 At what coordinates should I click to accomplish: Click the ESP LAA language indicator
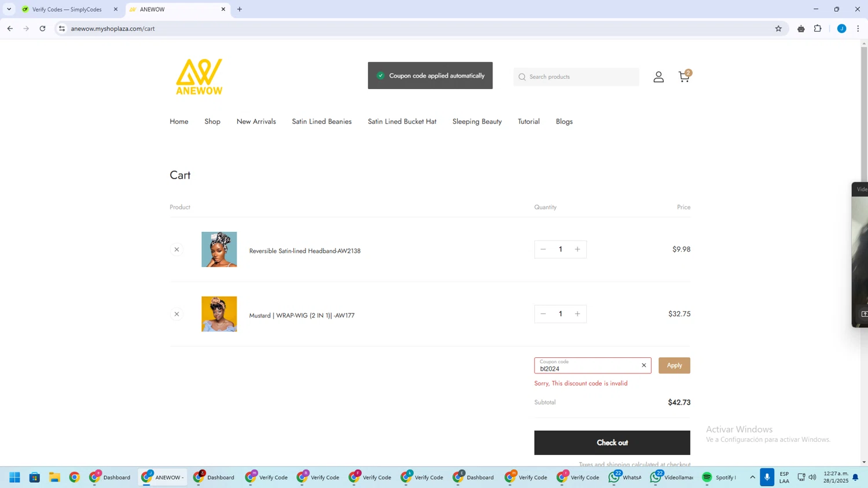point(784,477)
